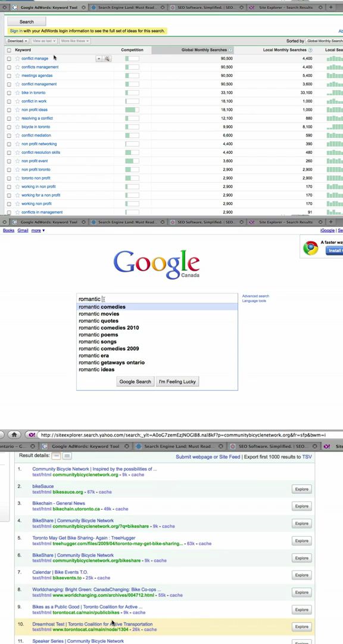Click Explore for Calendar Bike Events T.O.
The width and height of the screenshot is (343, 644).
[x=301, y=575]
